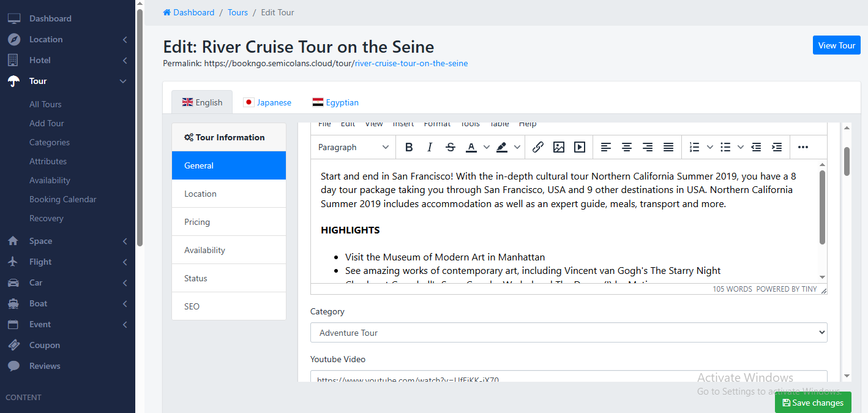868x413 pixels.
Task: Go to Tours in the breadcrumb
Action: [238, 12]
